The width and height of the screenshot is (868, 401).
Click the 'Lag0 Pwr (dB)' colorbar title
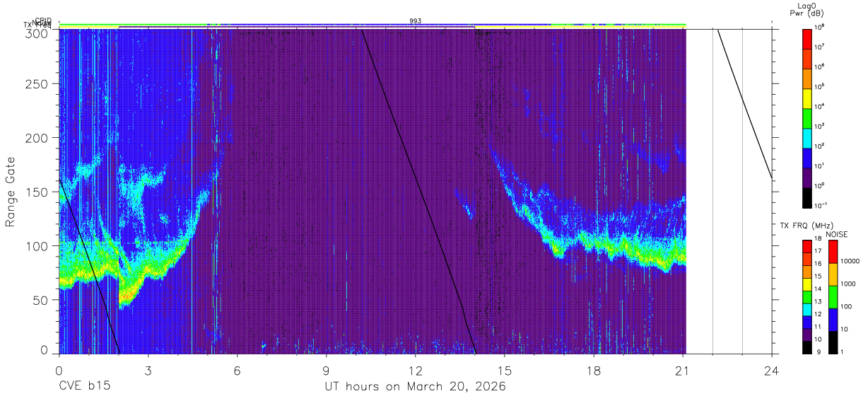(807, 11)
